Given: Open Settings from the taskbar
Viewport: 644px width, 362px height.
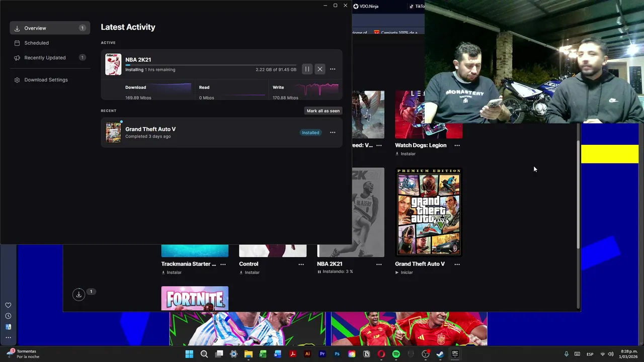Looking at the screenshot, I should 233,354.
